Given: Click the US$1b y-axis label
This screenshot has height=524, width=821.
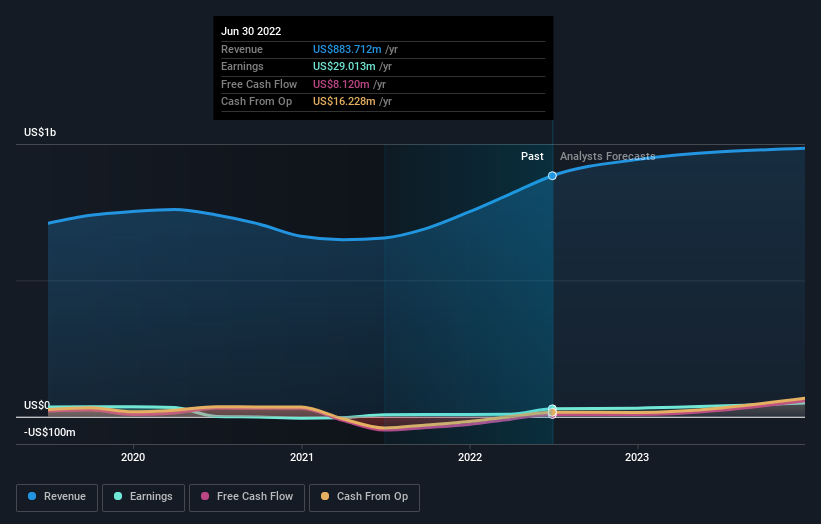Looking at the screenshot, I should pos(40,132).
